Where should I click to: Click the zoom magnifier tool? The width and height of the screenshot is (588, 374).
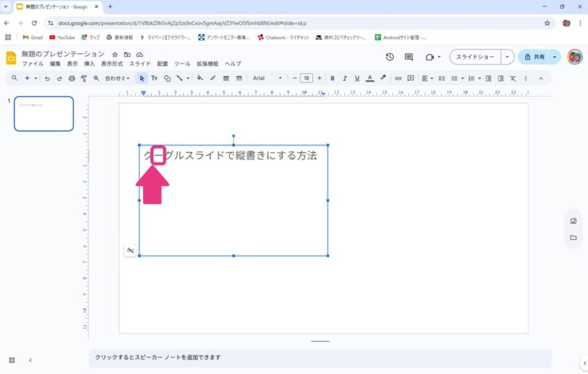pos(96,79)
